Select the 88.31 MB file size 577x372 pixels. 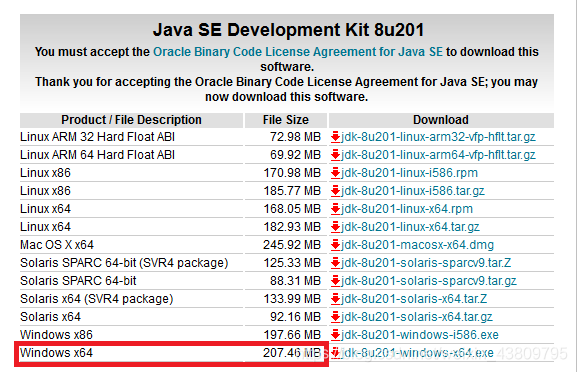(295, 281)
